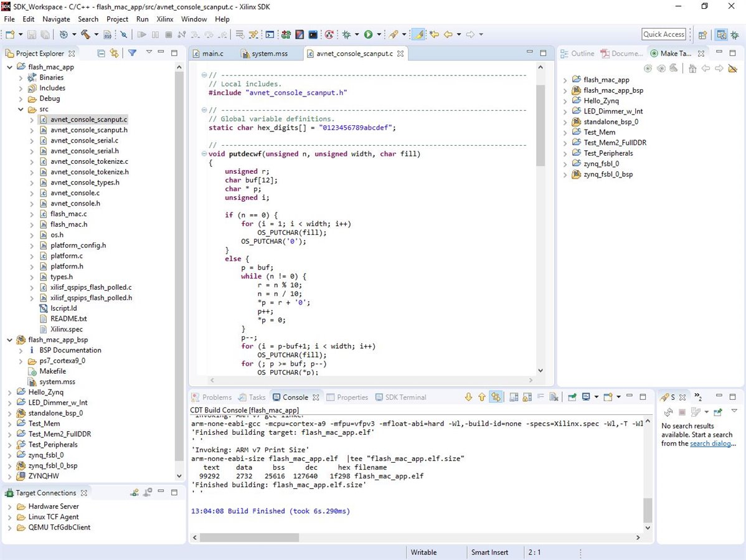The height and width of the screenshot is (560, 746).
Task: Click the Quick Access input field
Action: (x=664, y=34)
